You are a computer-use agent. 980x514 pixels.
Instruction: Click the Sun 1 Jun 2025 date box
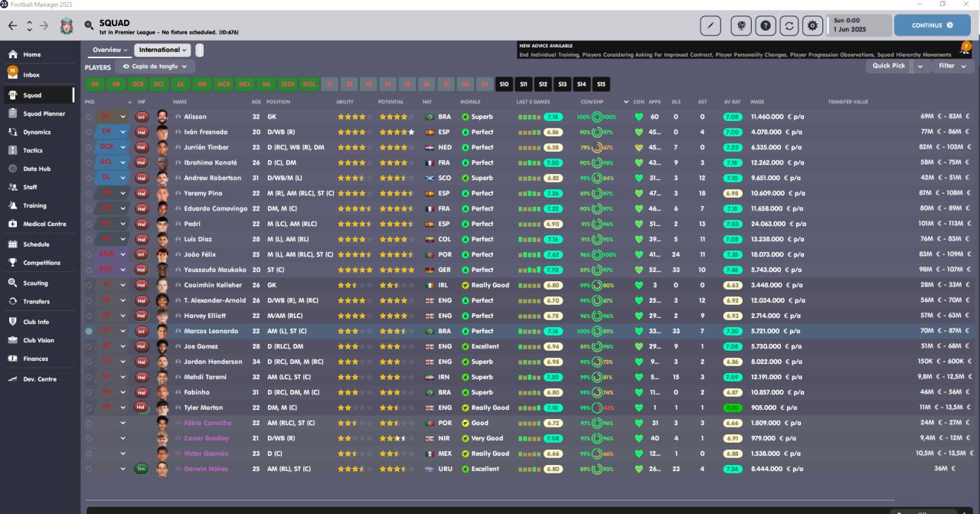(861, 25)
